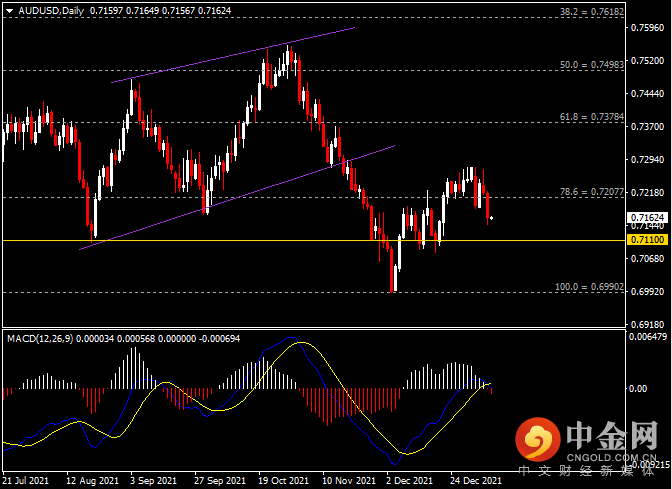Click the 24 Dec 2021 date label

[x=476, y=481]
